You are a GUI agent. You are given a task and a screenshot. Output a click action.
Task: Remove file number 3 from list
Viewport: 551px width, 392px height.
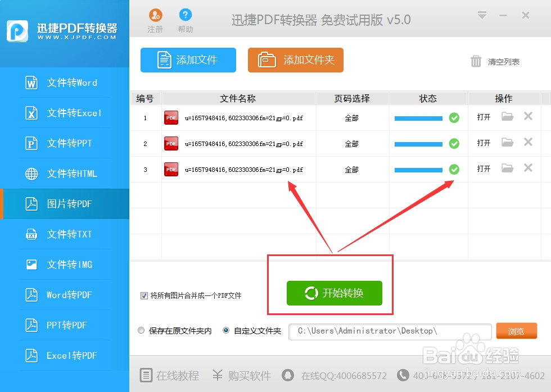pos(527,169)
